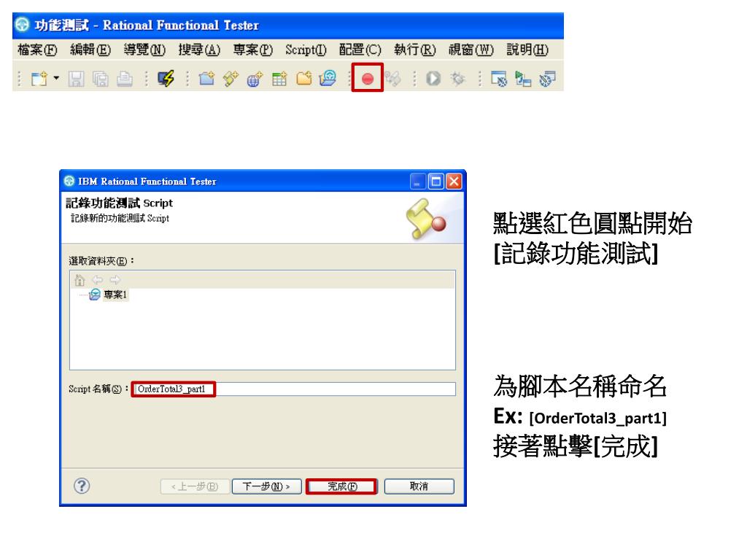Click the greyed insert recording icon
This screenshot has width=747, height=560.
tap(392, 79)
